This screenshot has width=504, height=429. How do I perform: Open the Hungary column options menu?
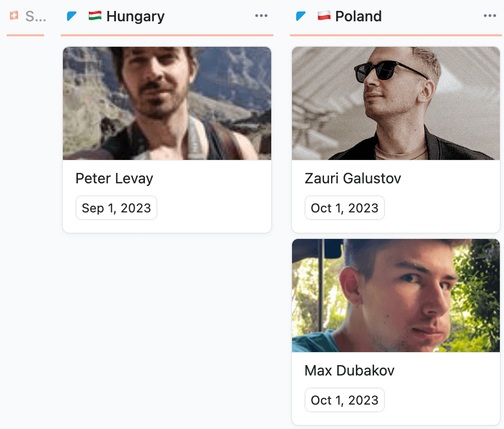(261, 16)
